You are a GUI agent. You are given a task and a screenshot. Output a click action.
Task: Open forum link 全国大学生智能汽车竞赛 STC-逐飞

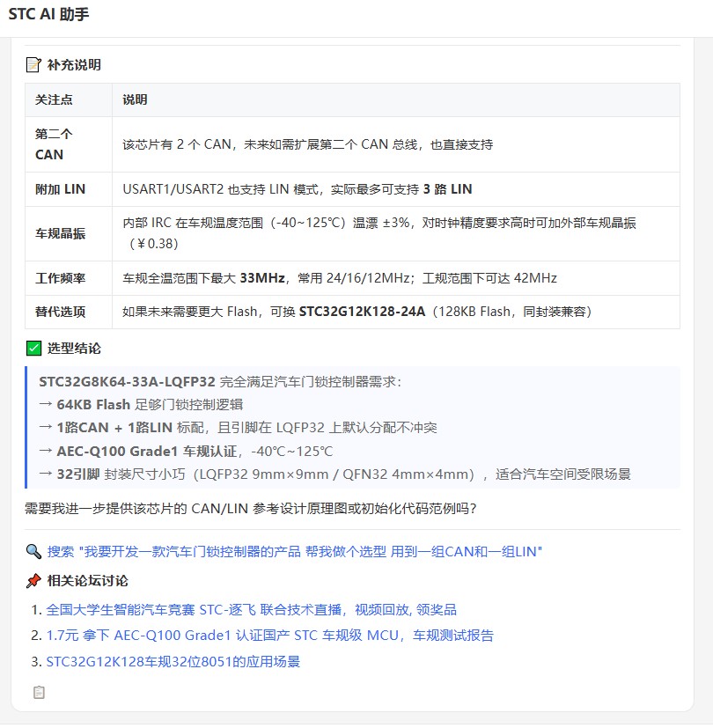tap(251, 610)
